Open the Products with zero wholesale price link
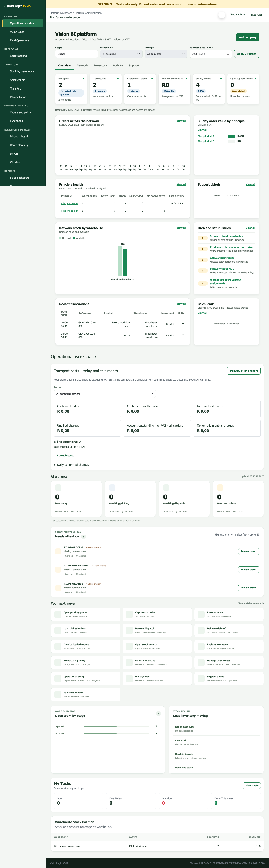 point(231,247)
